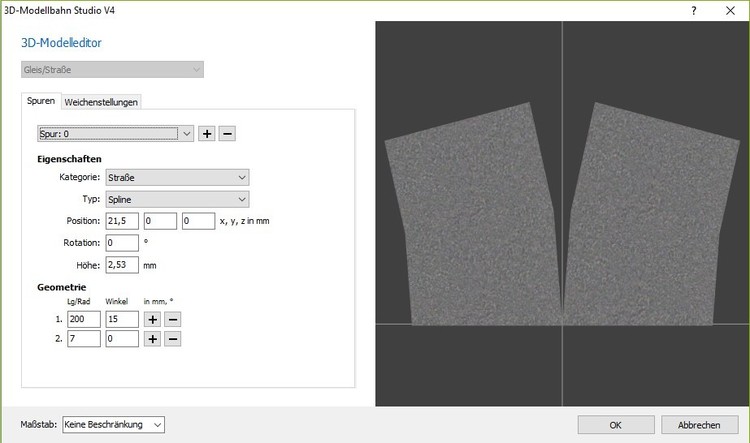Click the Position z input field
The image size is (750, 443).
pos(199,221)
